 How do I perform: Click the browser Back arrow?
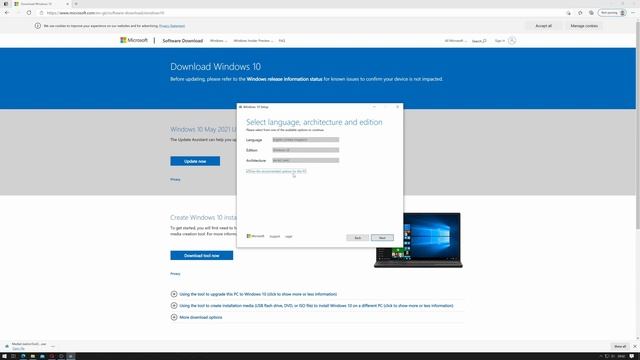pos(7,13)
